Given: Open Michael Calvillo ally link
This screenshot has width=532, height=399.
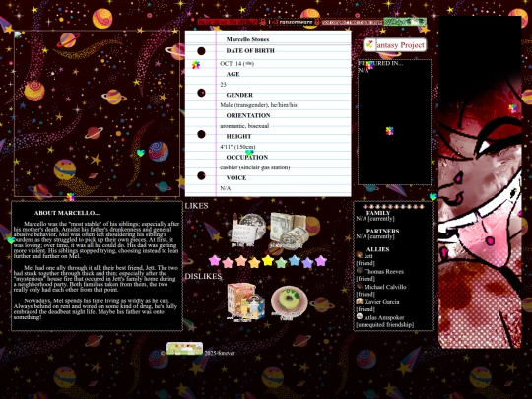Looking at the screenshot, I should coord(385,287).
